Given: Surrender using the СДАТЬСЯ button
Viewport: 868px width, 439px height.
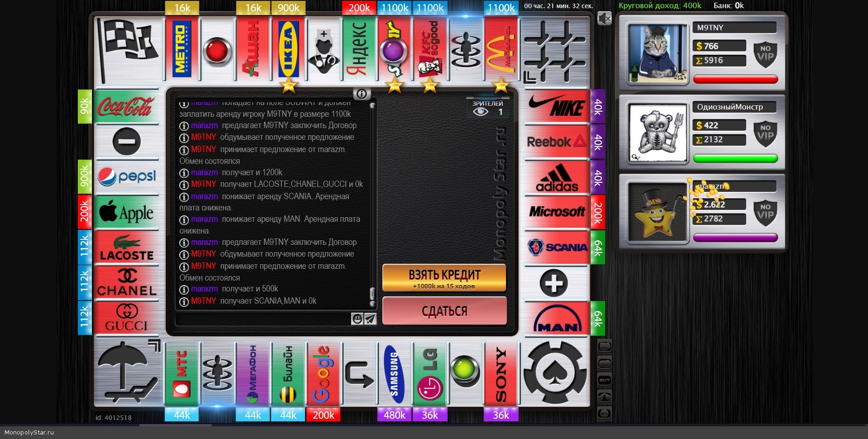Looking at the screenshot, I should pyautogui.click(x=444, y=311).
